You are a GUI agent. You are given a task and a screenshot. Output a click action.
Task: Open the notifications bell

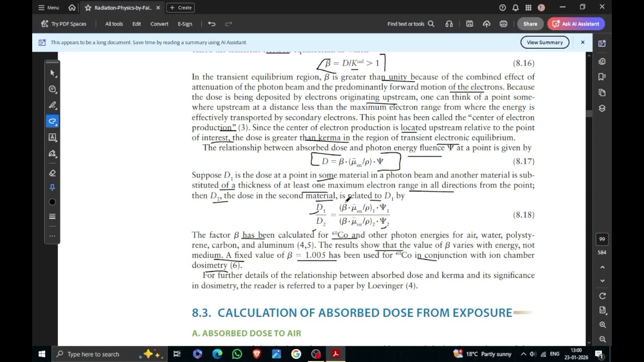[x=515, y=8]
